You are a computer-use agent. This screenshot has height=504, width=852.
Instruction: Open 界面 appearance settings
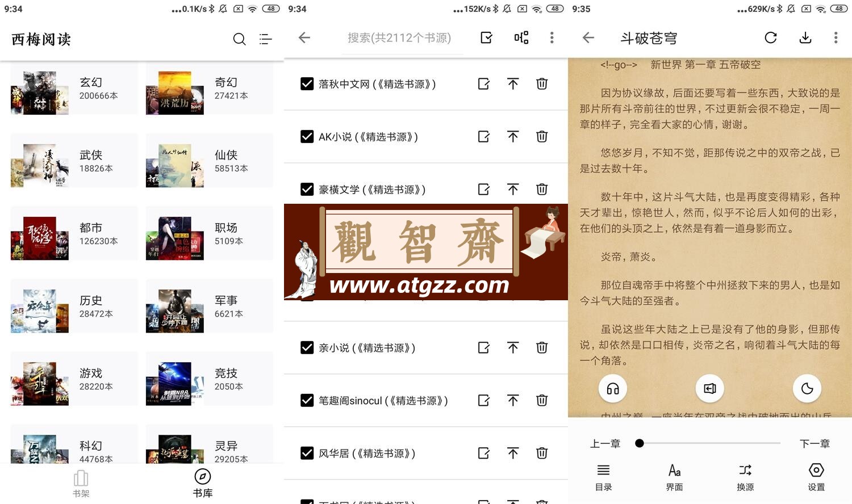click(x=674, y=477)
